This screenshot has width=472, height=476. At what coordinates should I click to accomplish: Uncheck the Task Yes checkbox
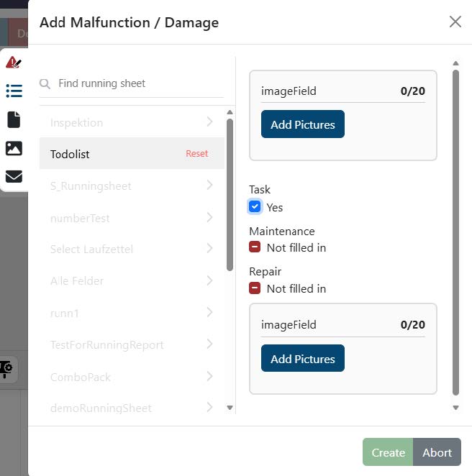pos(255,207)
